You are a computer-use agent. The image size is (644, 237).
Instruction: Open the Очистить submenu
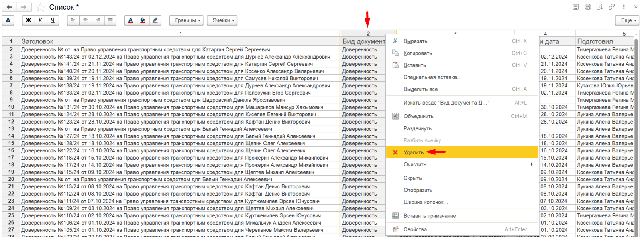462,164
